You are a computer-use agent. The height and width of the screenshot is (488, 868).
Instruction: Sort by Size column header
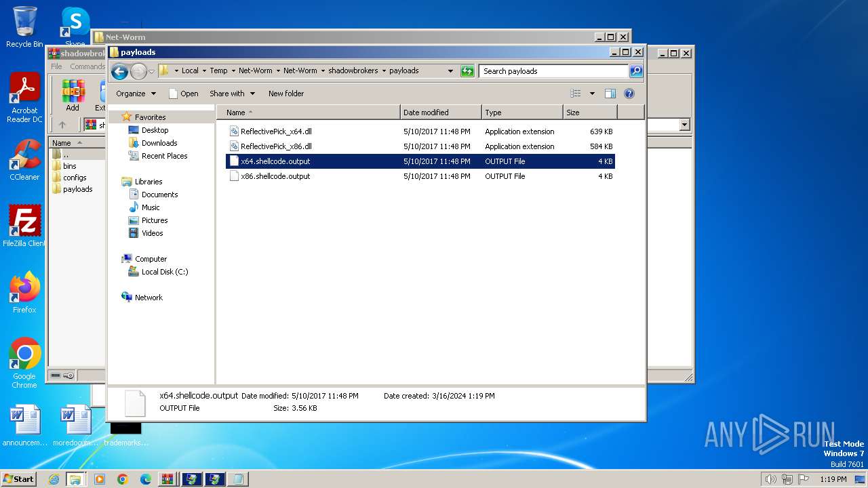coord(590,113)
